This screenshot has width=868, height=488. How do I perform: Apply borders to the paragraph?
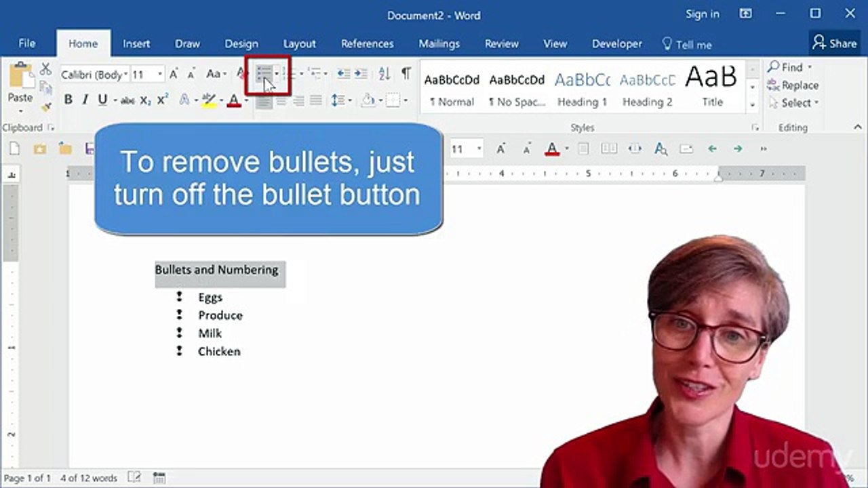pyautogui.click(x=393, y=100)
